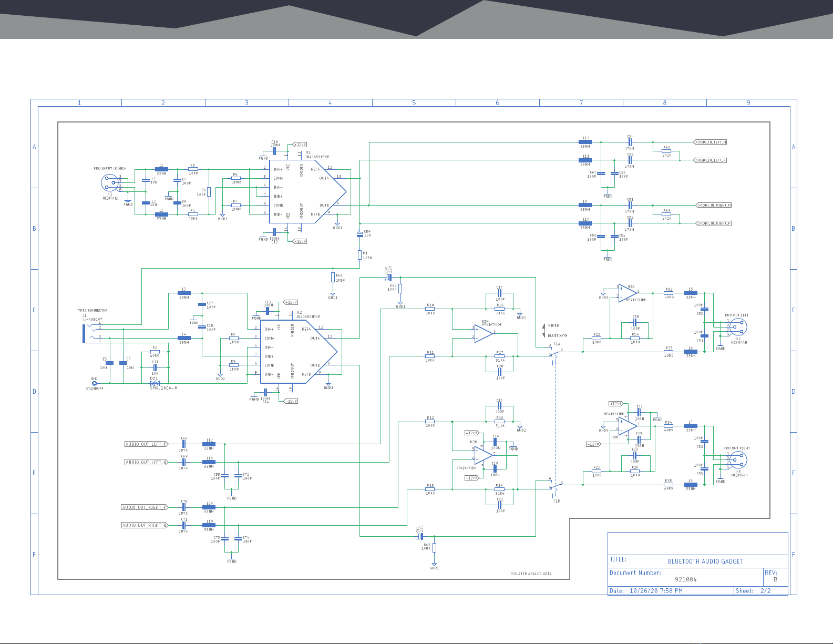Select the IC1 INA1650 amplifier symbol
Screen dimensions: 833x644
pos(307,192)
